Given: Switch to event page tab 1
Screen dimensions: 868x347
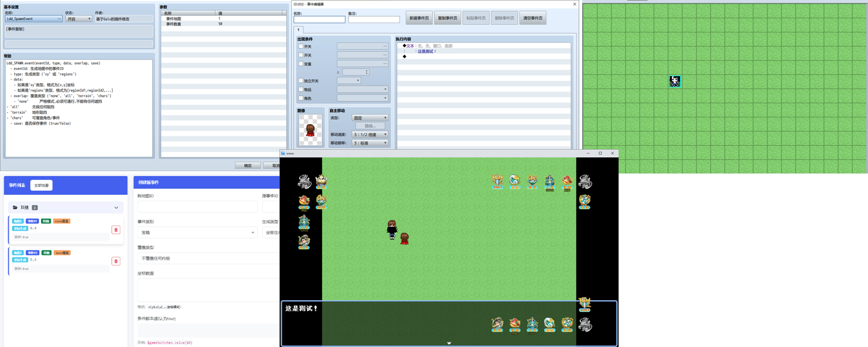Looking at the screenshot, I should point(299,30).
